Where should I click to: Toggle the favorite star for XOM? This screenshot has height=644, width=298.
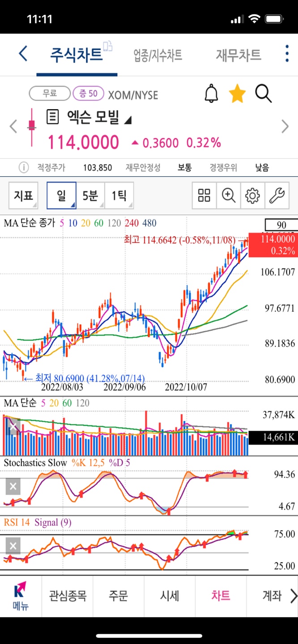pyautogui.click(x=237, y=93)
